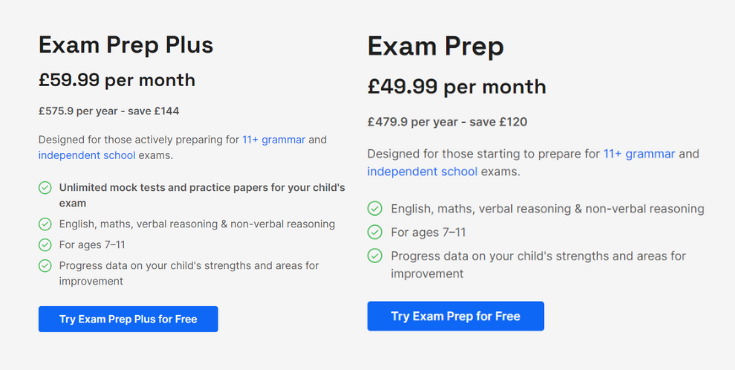Select the Exam Prep Plus heading
This screenshot has height=370, width=735.
[126, 45]
